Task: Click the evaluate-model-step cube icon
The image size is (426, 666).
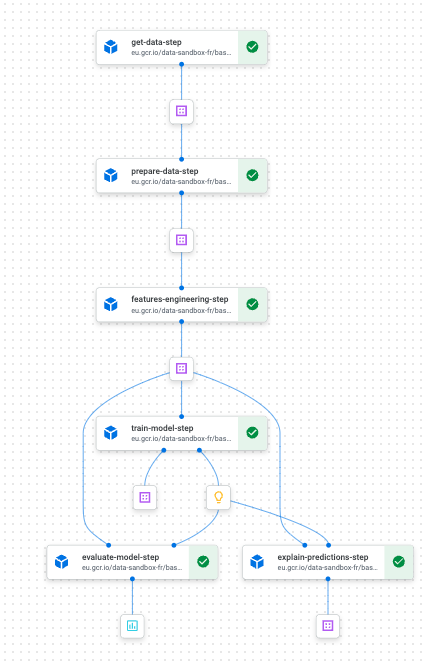Action: pos(62,562)
